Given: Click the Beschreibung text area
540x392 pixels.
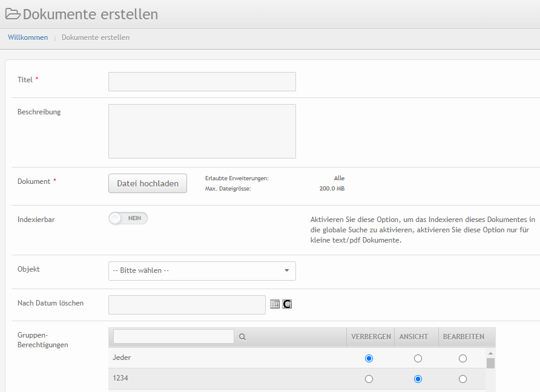Looking at the screenshot, I should pos(202,131).
